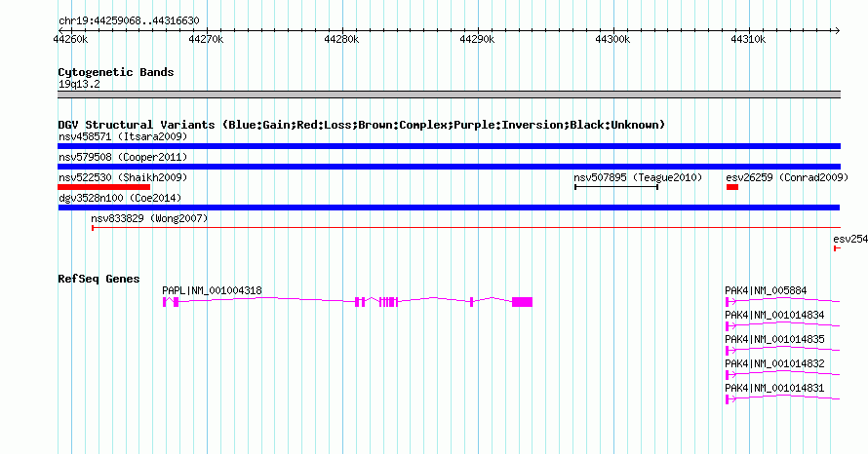868x454 pixels.
Task: Click the blue gain bar for nsv458571
Action: (x=449, y=146)
